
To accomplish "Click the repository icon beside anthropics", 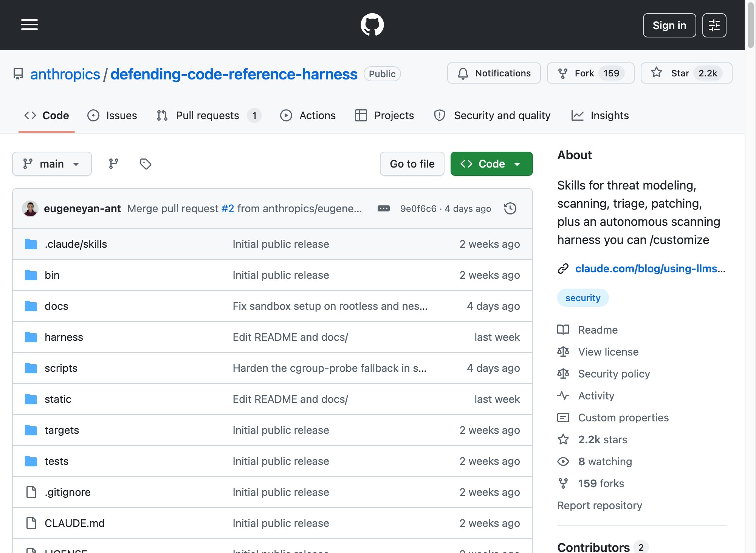I will pos(18,74).
